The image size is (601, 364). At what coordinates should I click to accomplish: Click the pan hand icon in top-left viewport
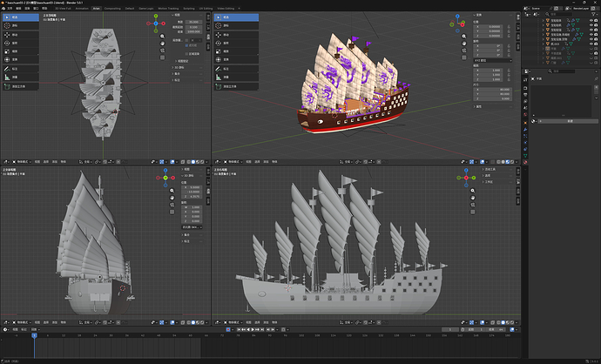coord(163,44)
